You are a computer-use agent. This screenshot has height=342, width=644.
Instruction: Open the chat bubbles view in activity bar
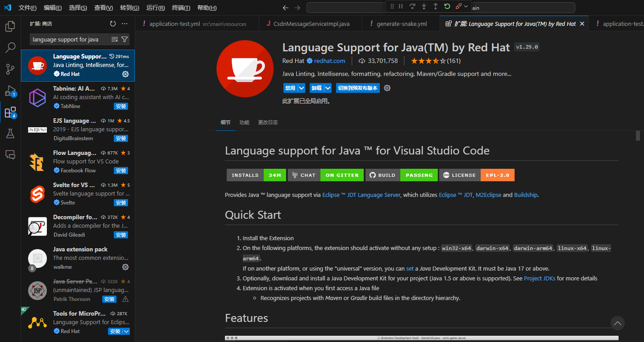click(x=10, y=154)
